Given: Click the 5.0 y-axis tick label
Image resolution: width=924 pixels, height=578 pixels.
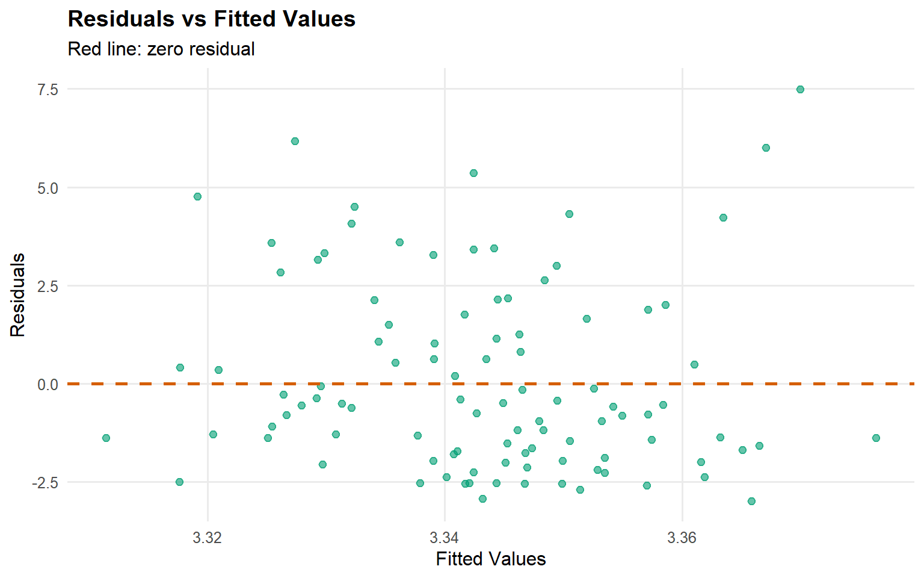Looking at the screenshot, I should click(48, 188).
